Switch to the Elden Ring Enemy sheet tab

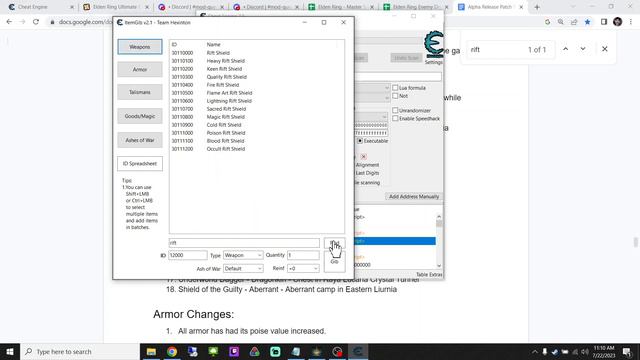click(x=416, y=7)
